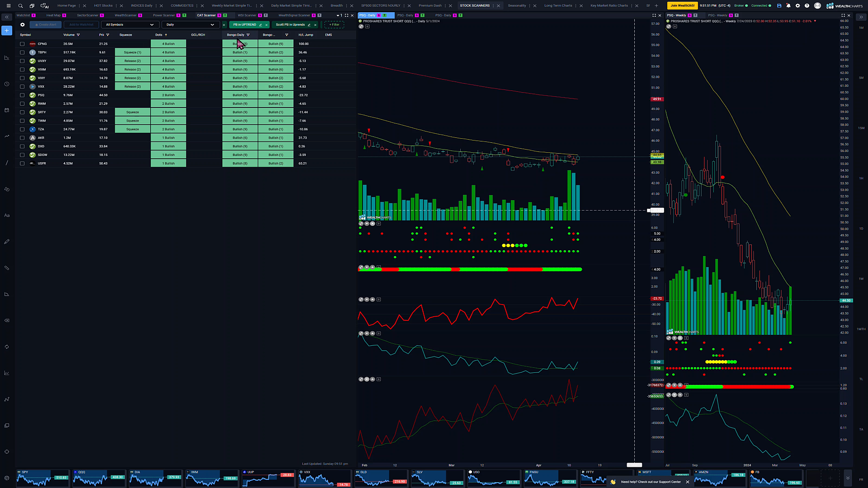Switch to the HOT Stocks tab
This screenshot has height=488, width=868.
(103, 6)
